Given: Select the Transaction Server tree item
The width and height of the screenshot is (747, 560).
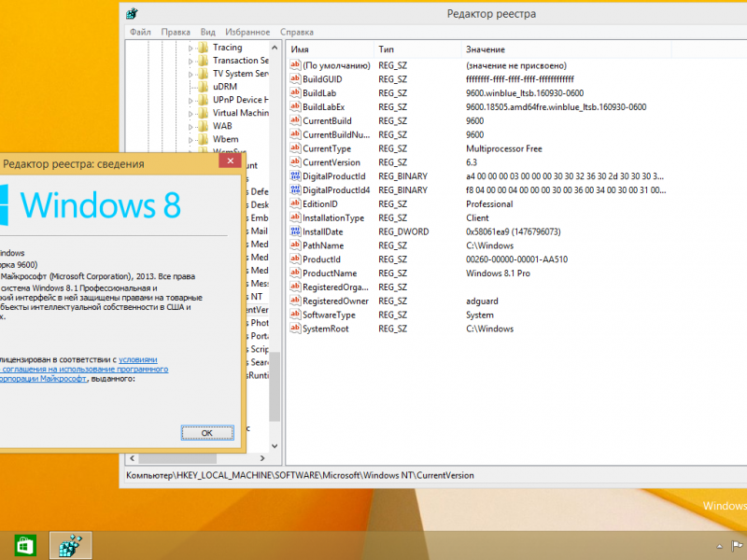Looking at the screenshot, I should coord(241,61).
